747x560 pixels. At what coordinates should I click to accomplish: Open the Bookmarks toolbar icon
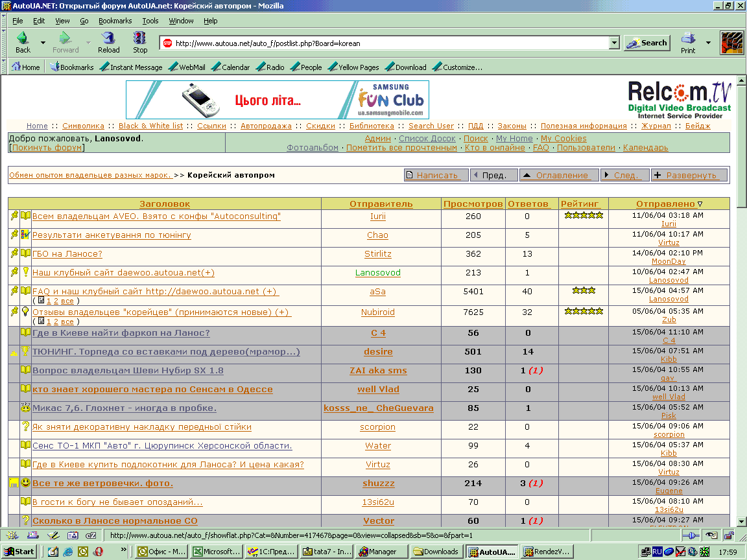[72, 67]
